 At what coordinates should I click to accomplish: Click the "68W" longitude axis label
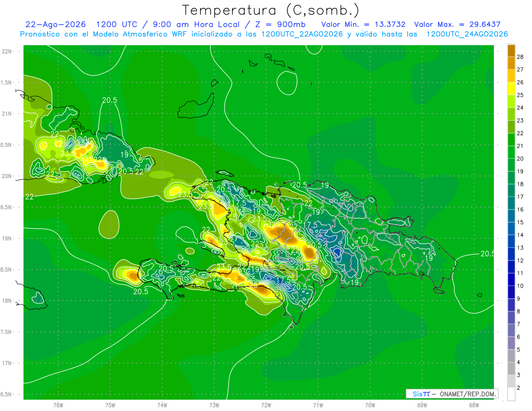(473, 405)
